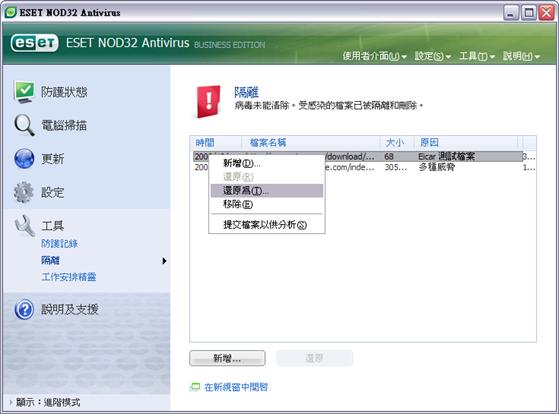This screenshot has height=414, width=559.
Task: Click the ESET NOD32 title bar app icon
Action: tap(11, 12)
